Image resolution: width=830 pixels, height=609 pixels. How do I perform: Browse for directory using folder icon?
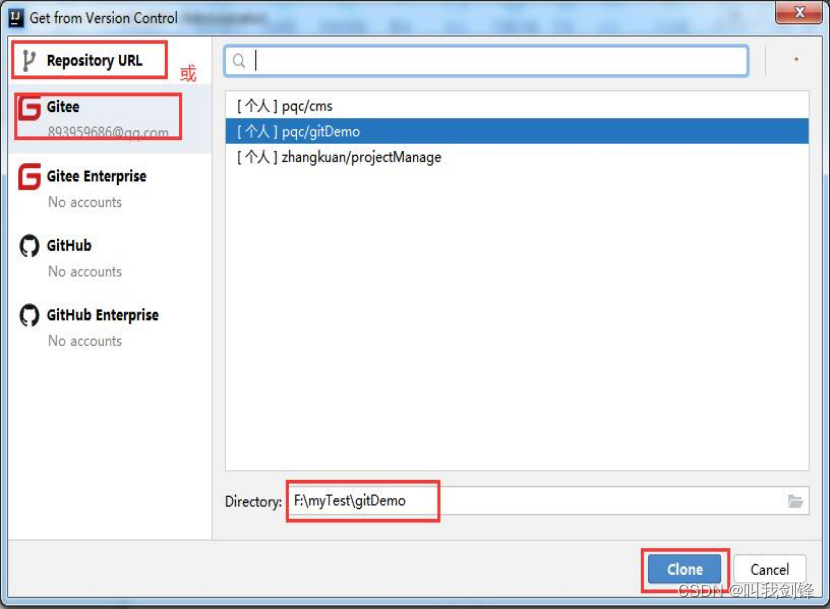point(795,501)
